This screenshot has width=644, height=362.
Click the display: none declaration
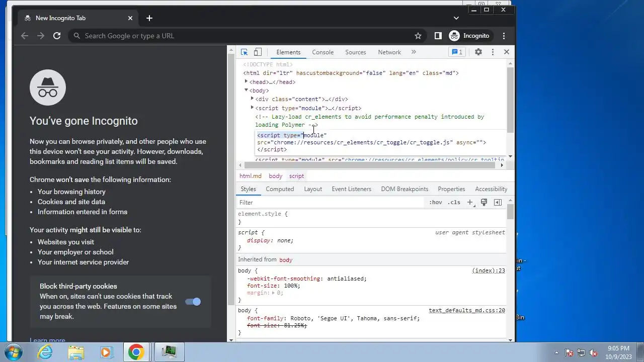270,240
